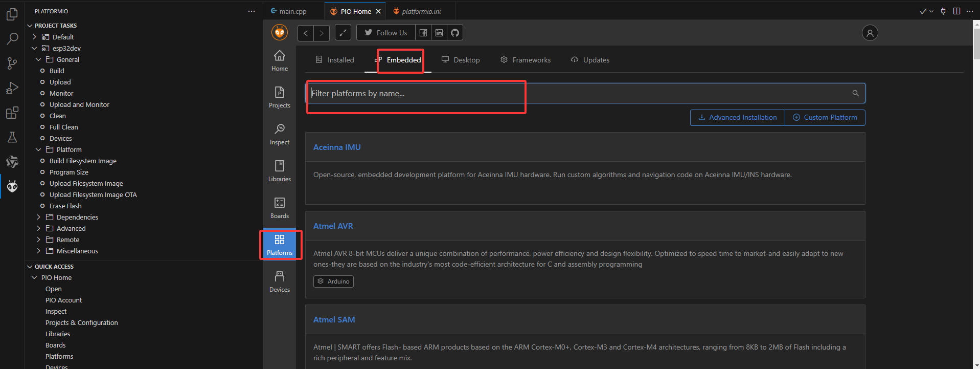Open Projects in PIO sidebar
Viewport: 980px width, 369px height.
coord(280,97)
